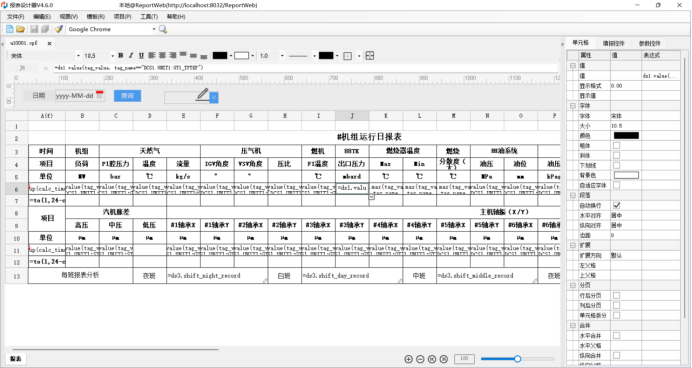Click the zoom percentage 100 field
692x368 pixels.
464,359
